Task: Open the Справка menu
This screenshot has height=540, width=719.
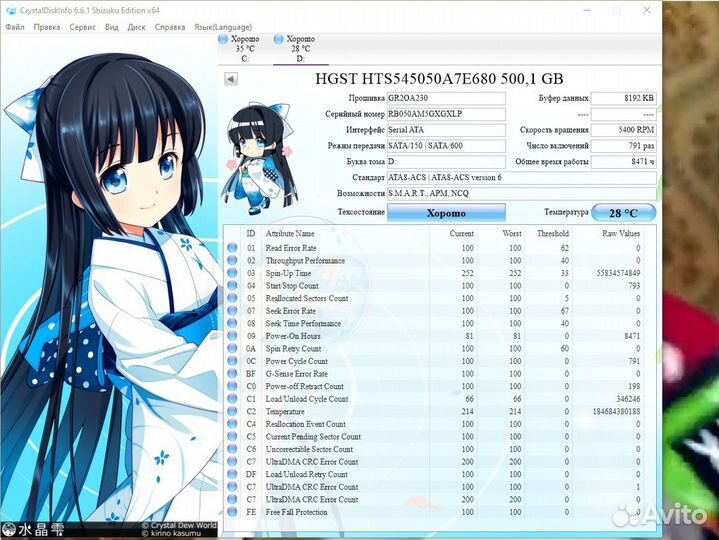Action: tap(170, 27)
